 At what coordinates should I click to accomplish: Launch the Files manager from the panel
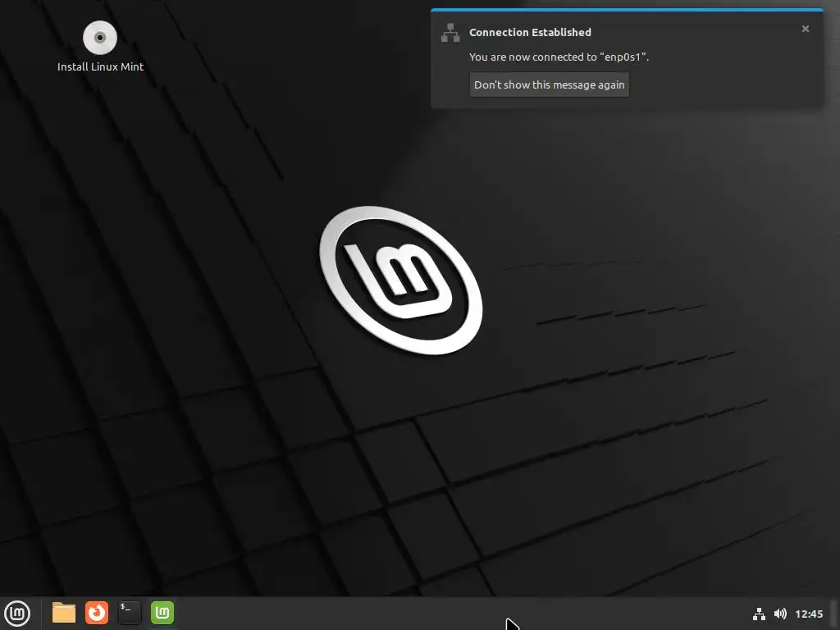64,613
